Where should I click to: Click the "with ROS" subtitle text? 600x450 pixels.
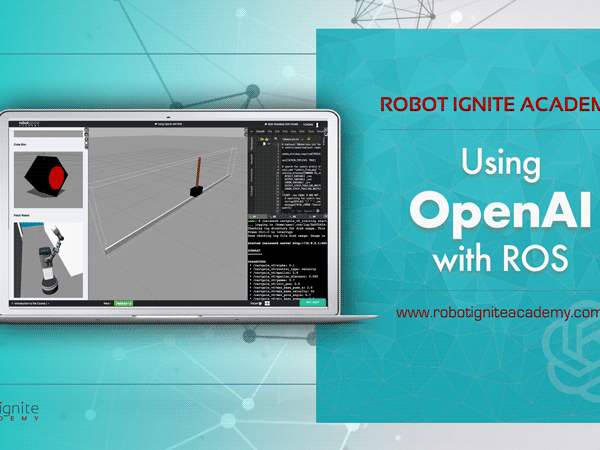[x=501, y=258]
